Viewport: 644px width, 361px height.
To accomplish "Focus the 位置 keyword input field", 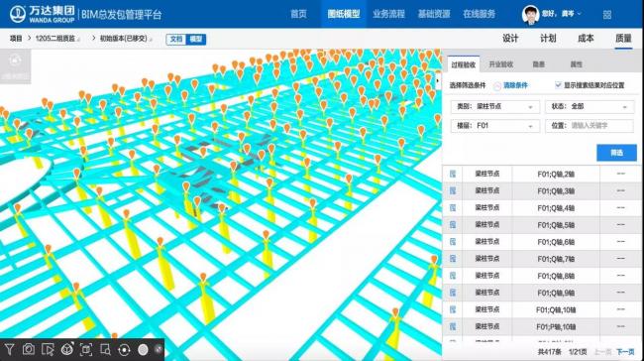I will click(x=590, y=126).
